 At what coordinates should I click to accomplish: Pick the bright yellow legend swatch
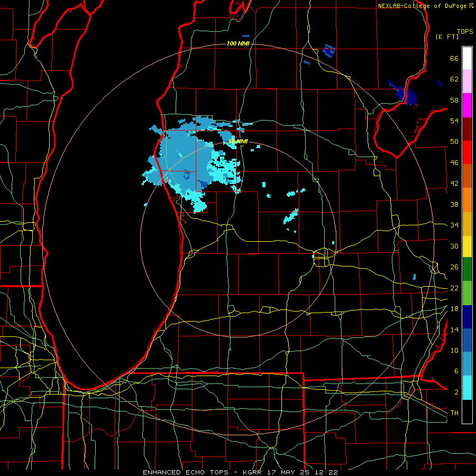click(x=467, y=246)
